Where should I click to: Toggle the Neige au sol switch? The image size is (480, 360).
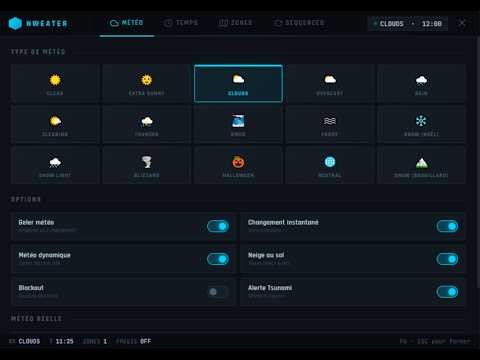(x=447, y=259)
